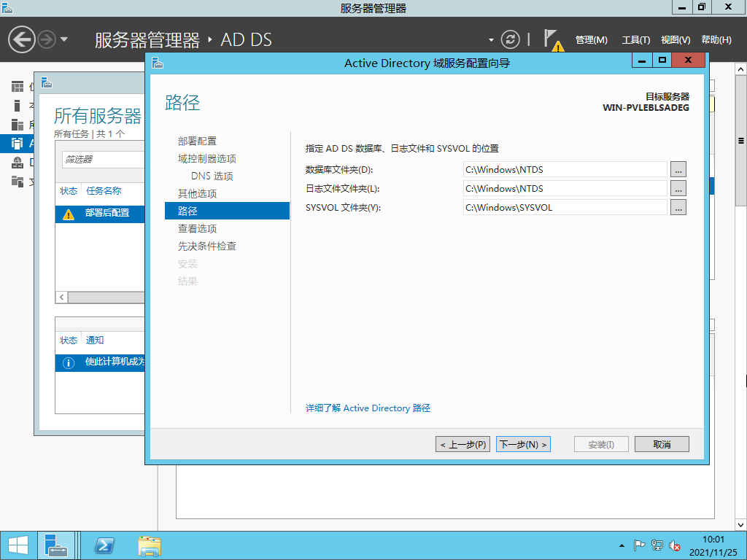
Task: Open Server Manager from the taskbar
Action: (x=56, y=545)
